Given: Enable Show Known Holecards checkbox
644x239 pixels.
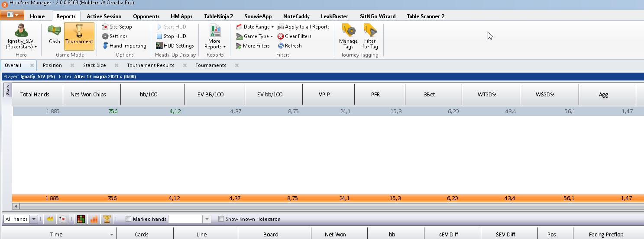Looking at the screenshot, I should click(221, 219).
